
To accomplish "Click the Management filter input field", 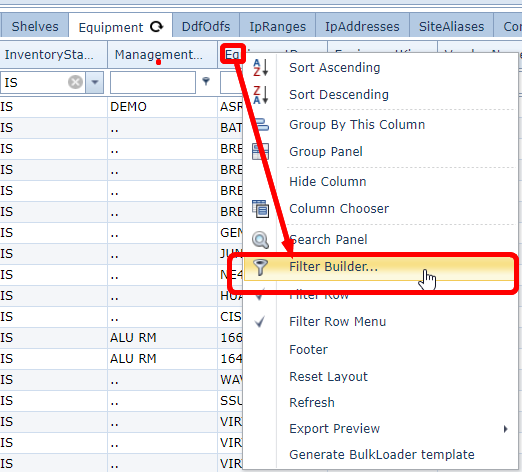I will [x=153, y=82].
